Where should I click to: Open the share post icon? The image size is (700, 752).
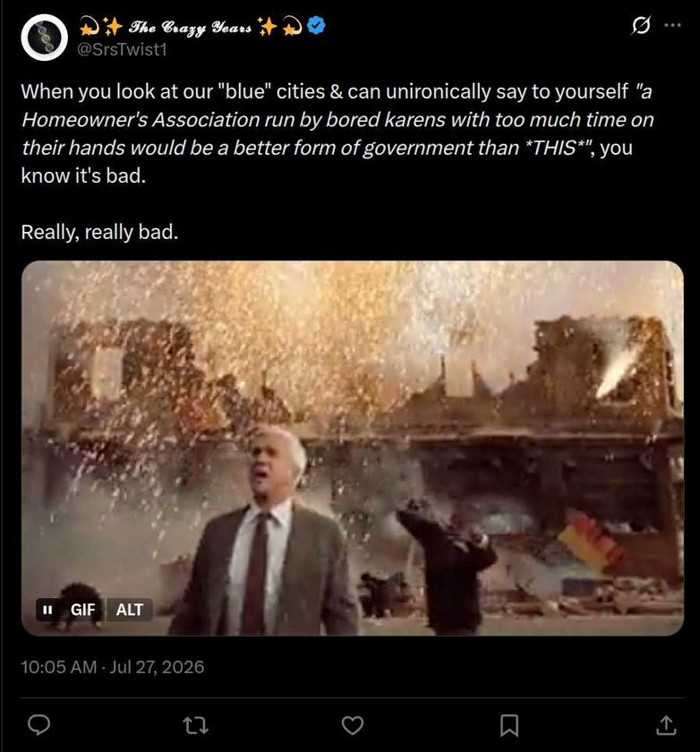666,725
